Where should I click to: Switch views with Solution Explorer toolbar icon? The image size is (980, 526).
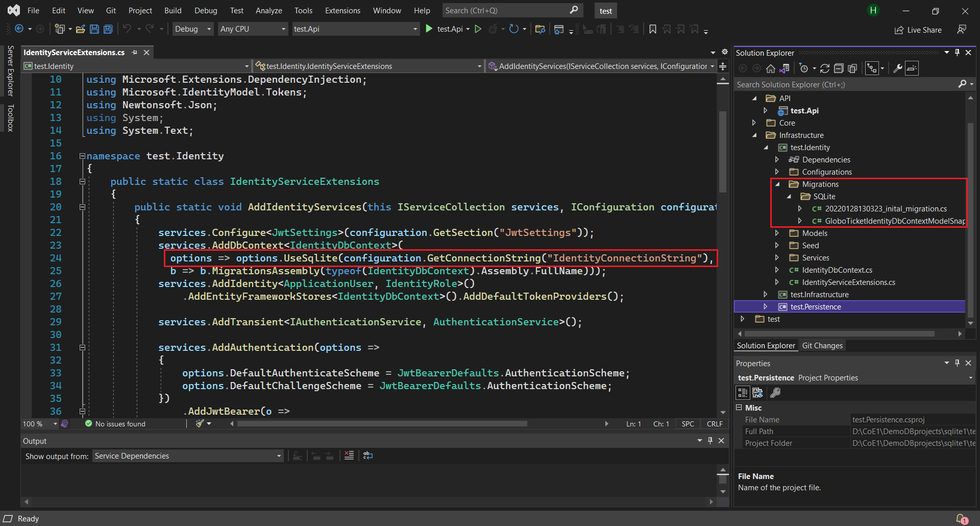click(785, 68)
